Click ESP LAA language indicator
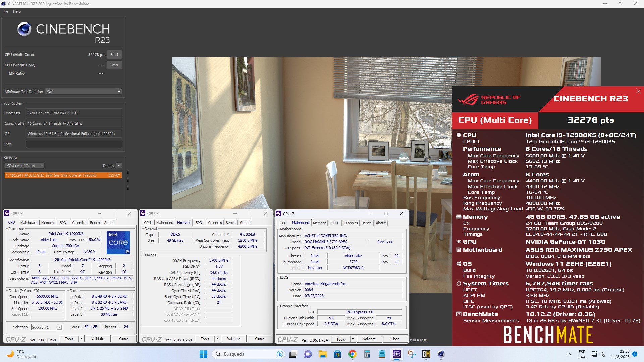This screenshot has height=362, width=644. point(582,354)
